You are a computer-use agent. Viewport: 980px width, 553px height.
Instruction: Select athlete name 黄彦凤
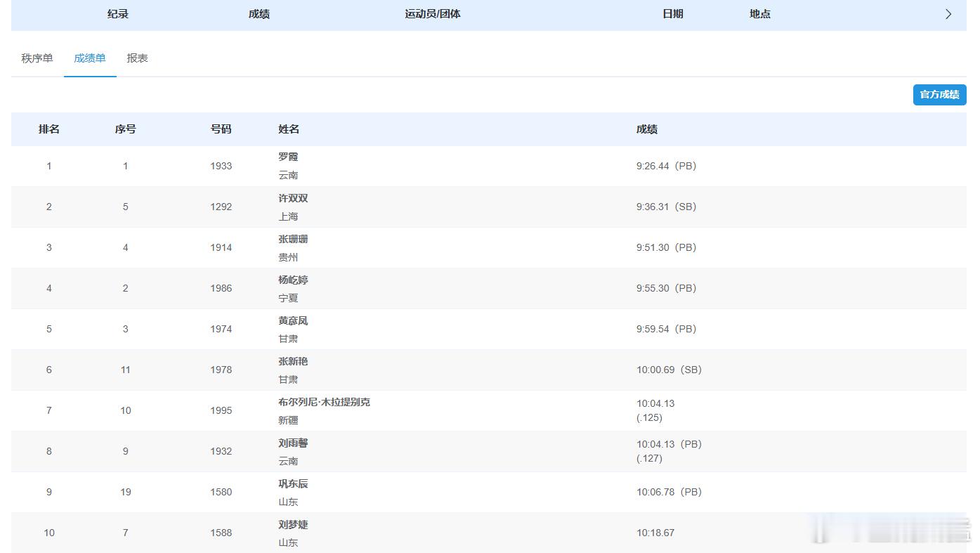[293, 320]
